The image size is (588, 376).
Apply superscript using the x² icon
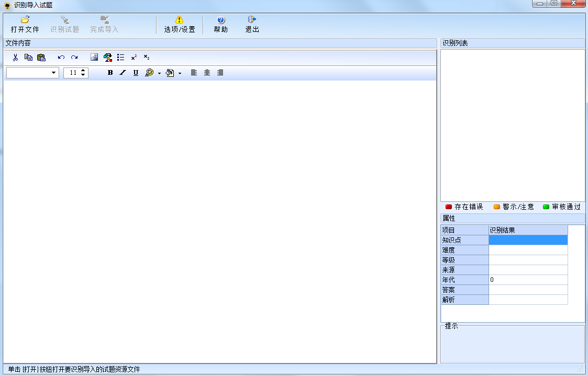(135, 58)
